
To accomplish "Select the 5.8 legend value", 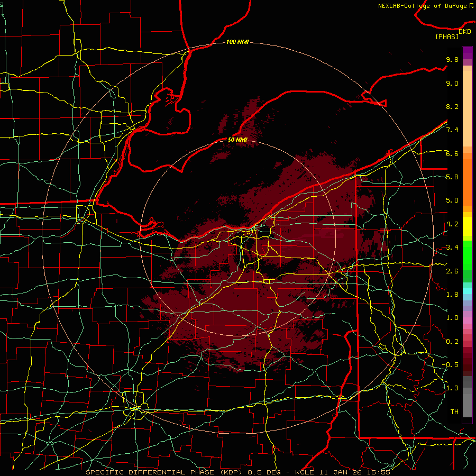I will [452, 177].
